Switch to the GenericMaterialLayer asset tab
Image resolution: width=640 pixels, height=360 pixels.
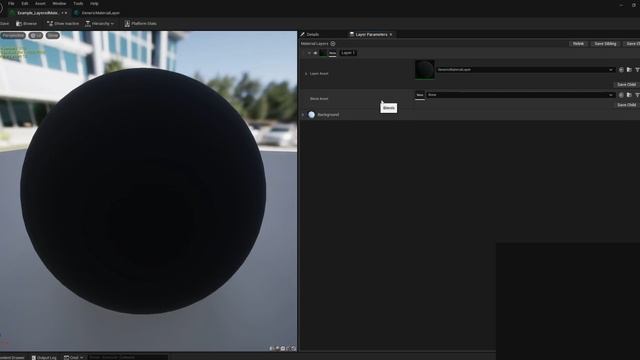(x=100, y=13)
